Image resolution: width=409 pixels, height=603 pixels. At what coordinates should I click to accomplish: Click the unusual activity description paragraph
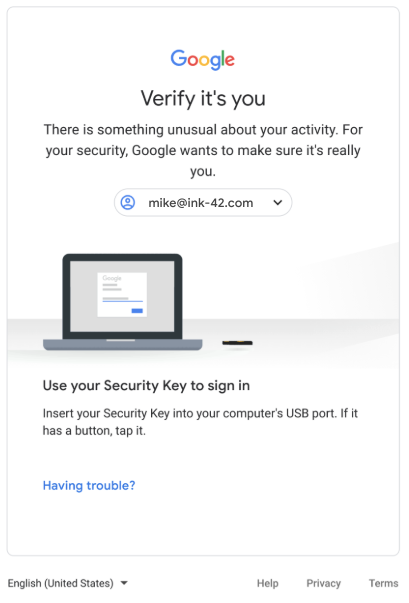(203, 150)
